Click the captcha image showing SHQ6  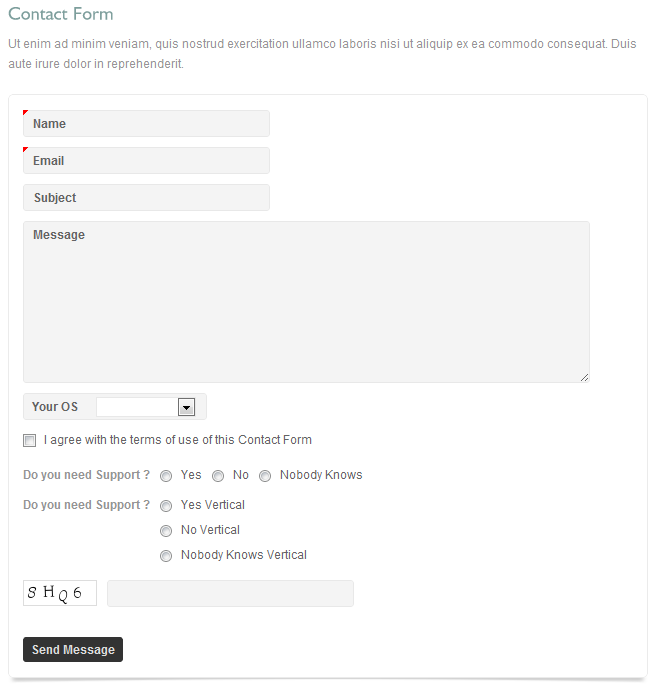[60, 593]
